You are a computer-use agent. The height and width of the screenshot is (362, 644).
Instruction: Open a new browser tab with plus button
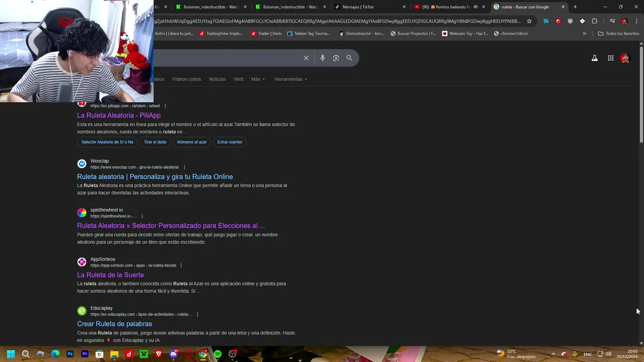[x=575, y=7]
